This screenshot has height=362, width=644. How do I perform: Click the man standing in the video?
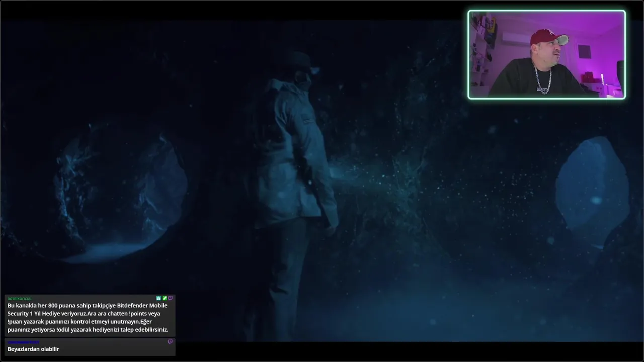(297, 196)
